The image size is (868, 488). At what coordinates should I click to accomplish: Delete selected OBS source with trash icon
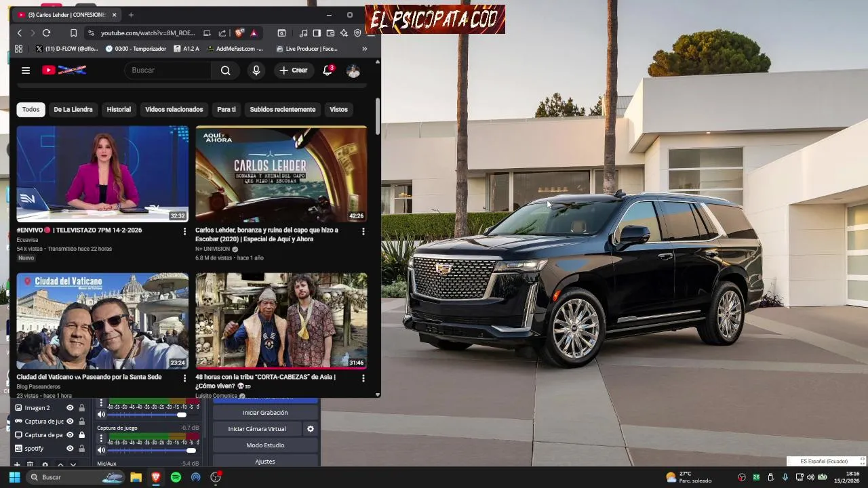(30, 464)
